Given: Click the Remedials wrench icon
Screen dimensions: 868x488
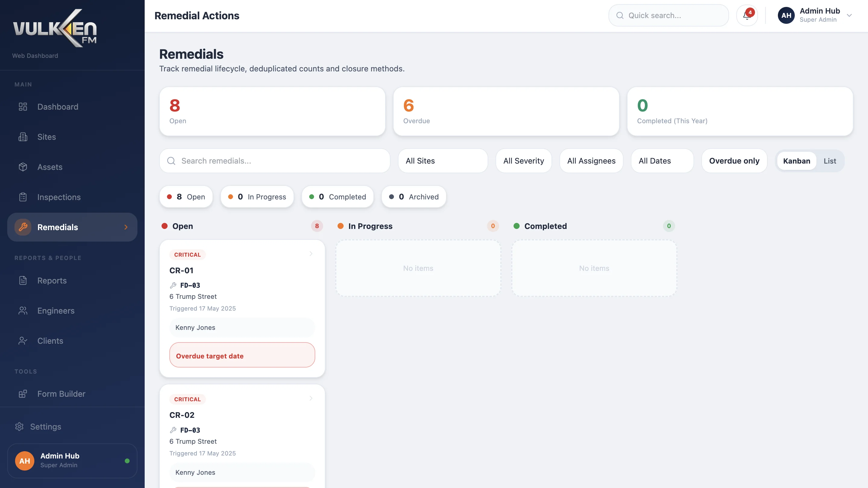Looking at the screenshot, I should (x=23, y=227).
